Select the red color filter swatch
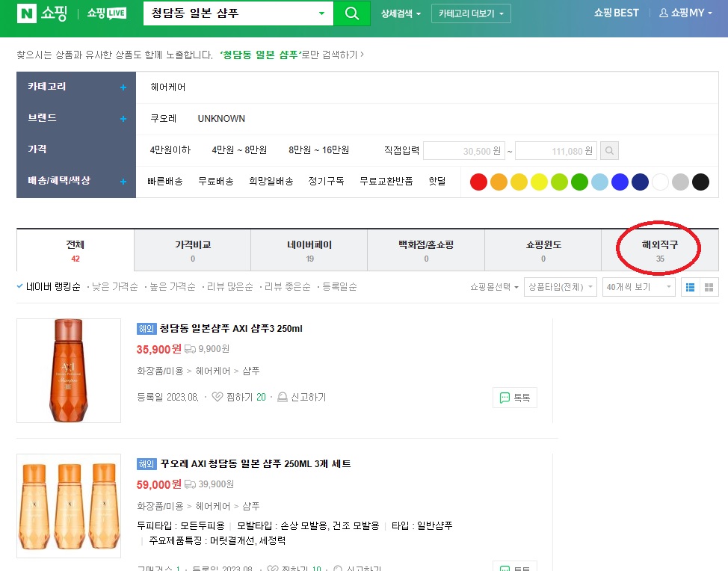728x571 pixels. pyautogui.click(x=478, y=182)
